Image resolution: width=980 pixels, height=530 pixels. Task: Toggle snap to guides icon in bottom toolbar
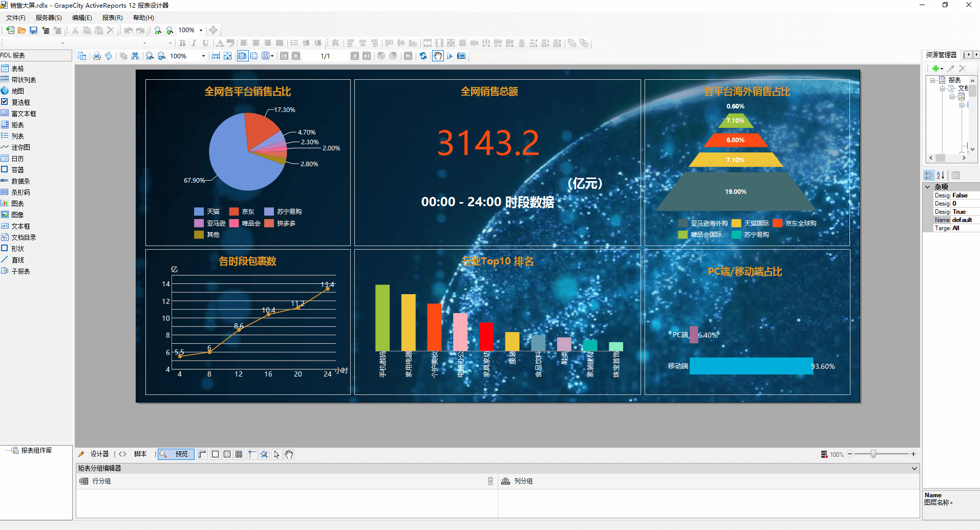click(x=252, y=454)
